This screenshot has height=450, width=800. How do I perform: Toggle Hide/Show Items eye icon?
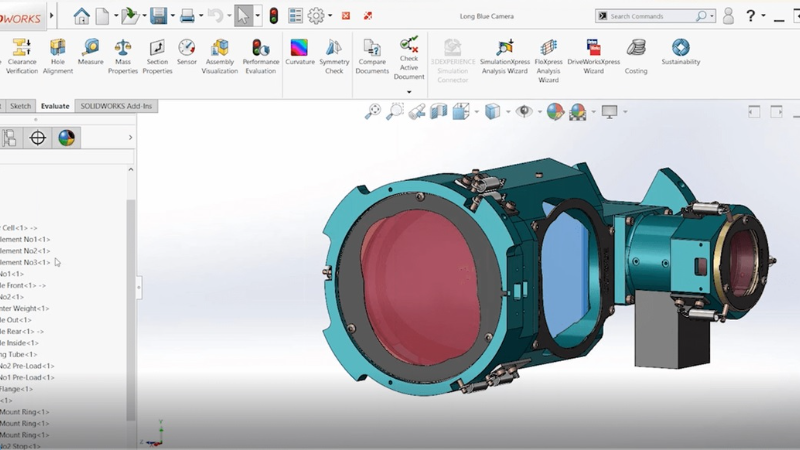click(x=522, y=112)
